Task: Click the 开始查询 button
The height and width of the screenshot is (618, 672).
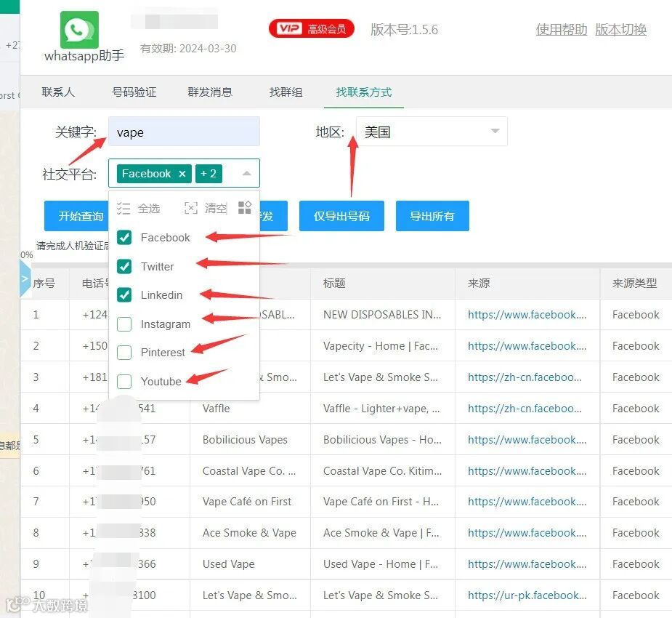Action: (77, 216)
